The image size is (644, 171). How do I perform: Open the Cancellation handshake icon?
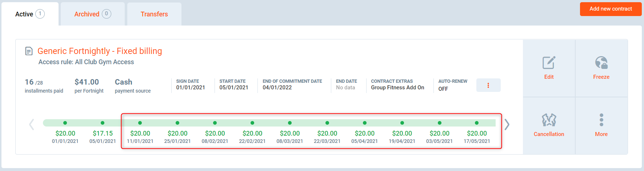[549, 120]
